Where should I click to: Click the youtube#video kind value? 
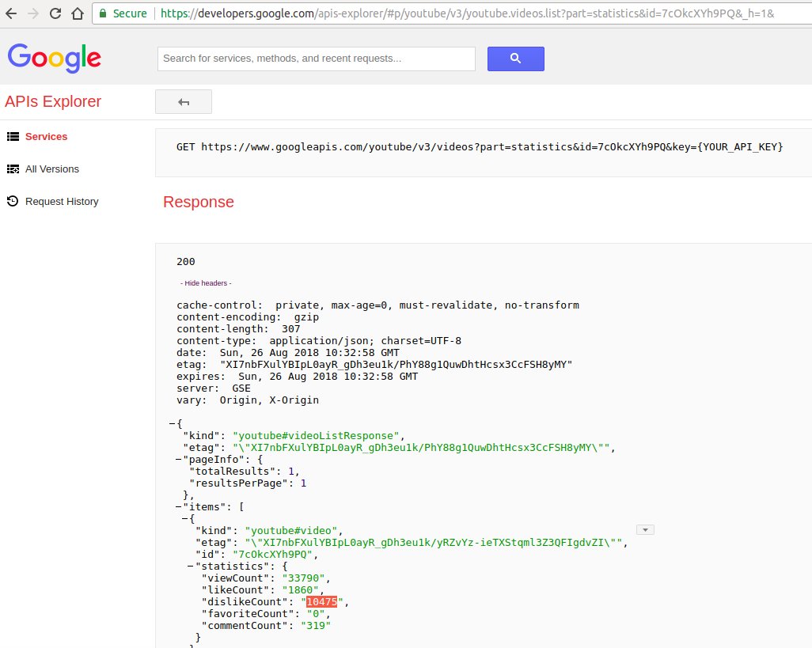[291, 531]
